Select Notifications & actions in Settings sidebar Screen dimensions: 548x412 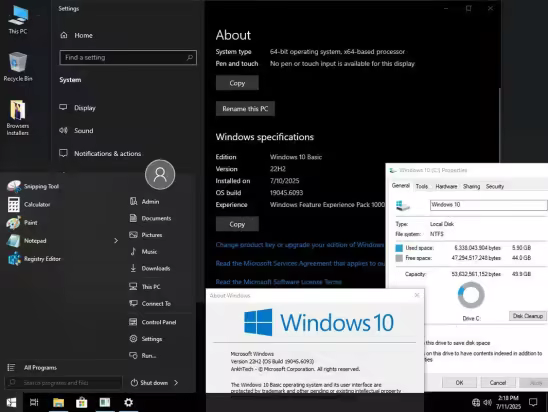click(100, 153)
